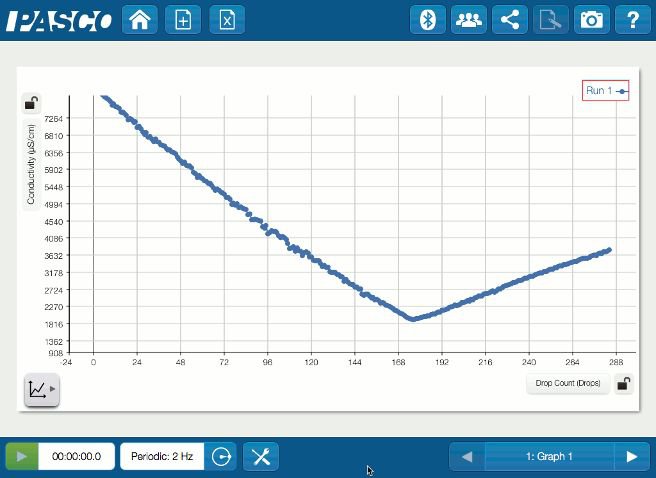Open experiment tools wrench icon
Screen dimensions: 656x478
point(261,456)
